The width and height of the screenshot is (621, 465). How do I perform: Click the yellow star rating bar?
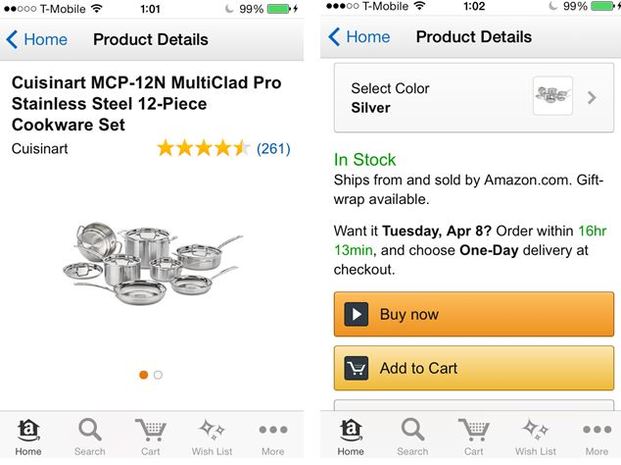click(203, 149)
